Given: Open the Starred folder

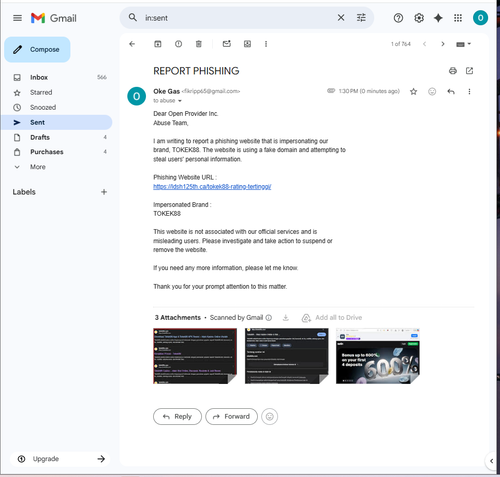Looking at the screenshot, I should (x=57, y=92).
